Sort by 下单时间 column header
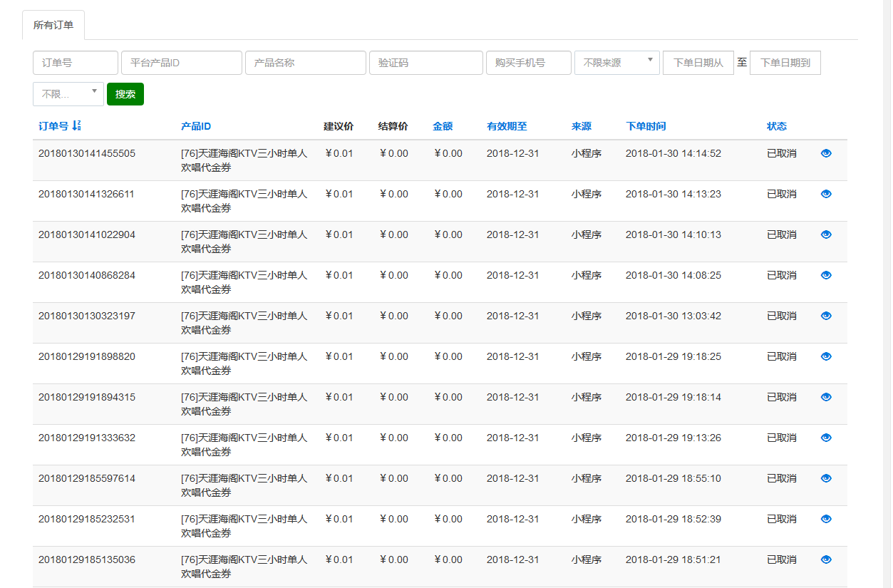Screen dimensions: 893x588 click(x=646, y=126)
